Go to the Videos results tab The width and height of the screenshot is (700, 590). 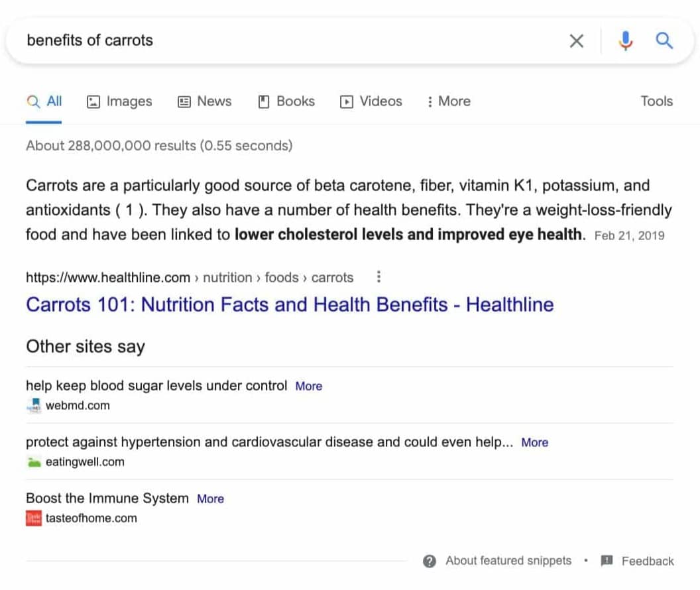point(371,101)
